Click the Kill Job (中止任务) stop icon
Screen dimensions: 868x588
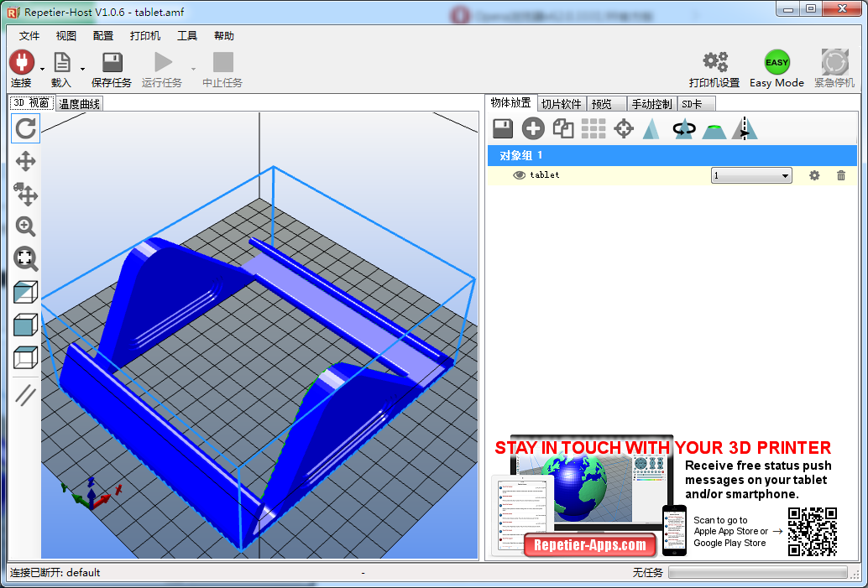223,62
